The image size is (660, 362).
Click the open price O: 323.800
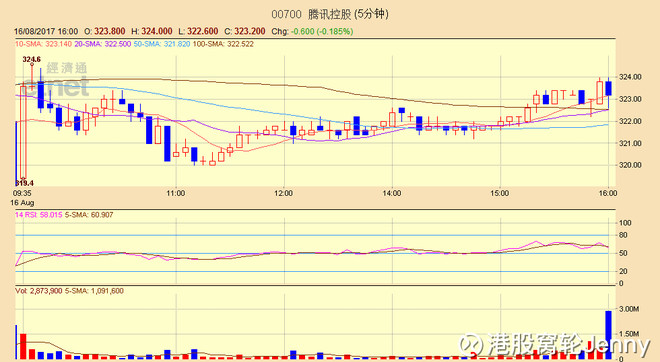coord(105,32)
